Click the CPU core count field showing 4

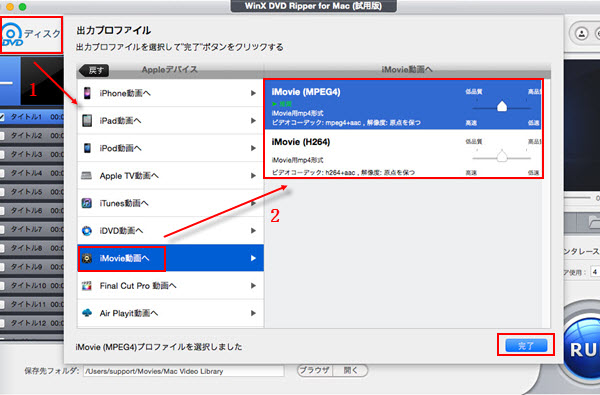595,272
